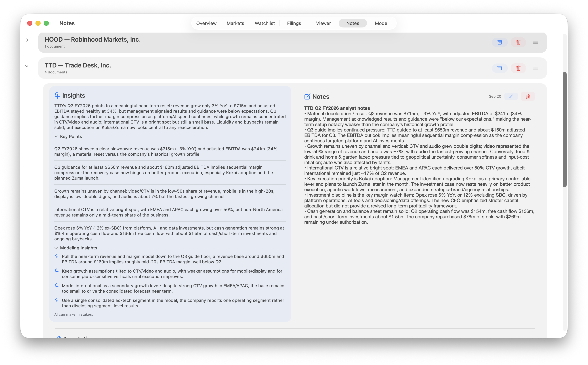588x365 pixels.
Task: Open the Filings tab
Action: (x=294, y=23)
